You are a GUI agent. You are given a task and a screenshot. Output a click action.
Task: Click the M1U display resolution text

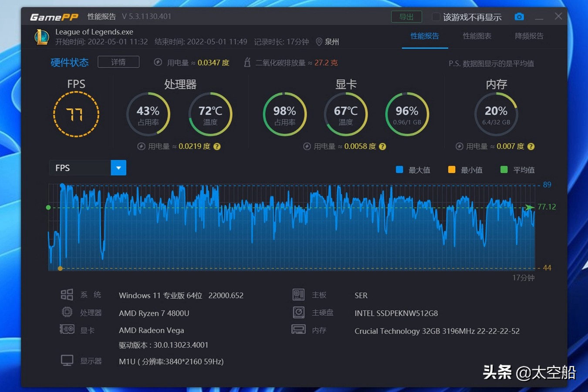(171, 362)
